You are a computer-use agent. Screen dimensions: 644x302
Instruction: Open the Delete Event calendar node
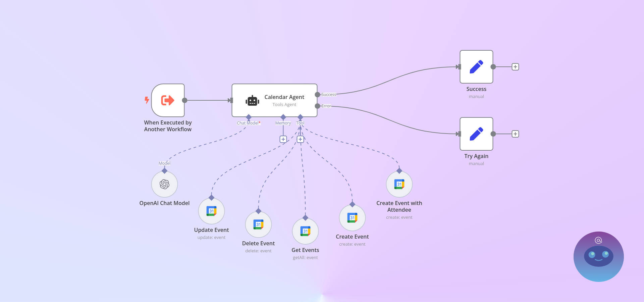[258, 224]
